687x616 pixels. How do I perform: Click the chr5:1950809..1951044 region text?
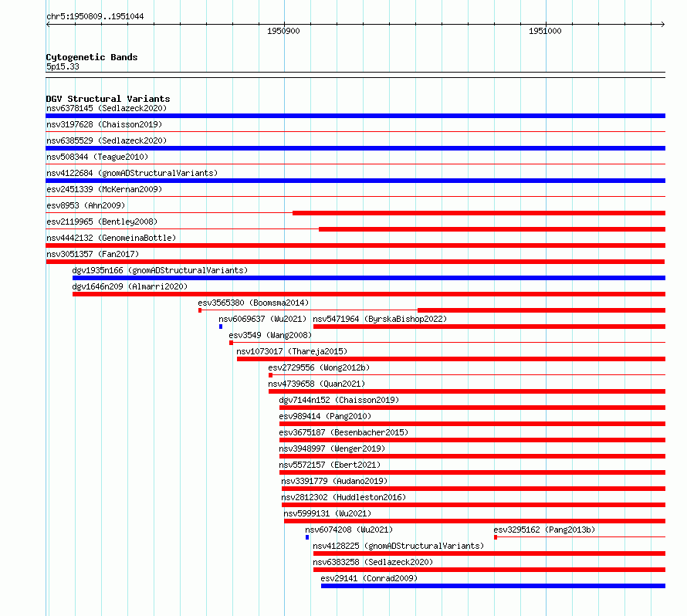pos(95,16)
